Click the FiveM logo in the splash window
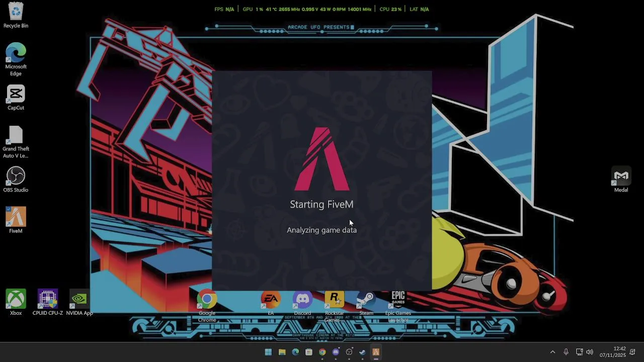Screen dimensions: 644x362 tap(322, 159)
